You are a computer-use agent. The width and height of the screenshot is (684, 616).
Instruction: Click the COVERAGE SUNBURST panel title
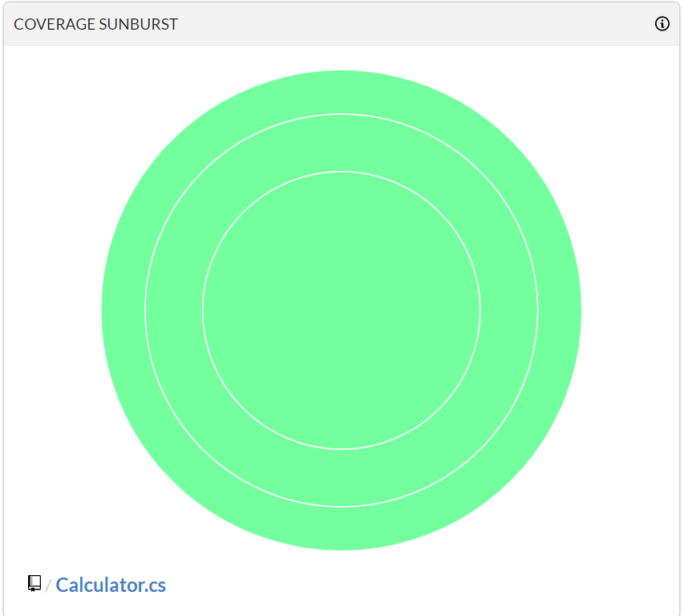[x=95, y=24]
